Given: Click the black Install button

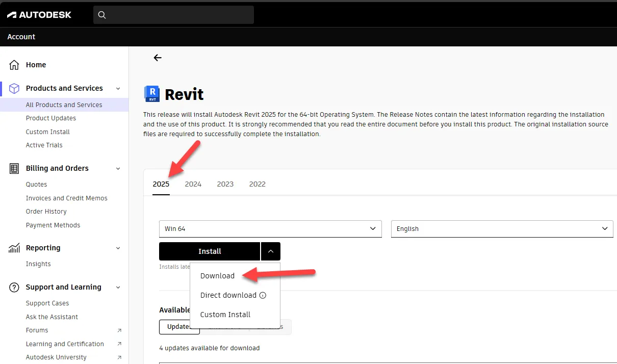Looking at the screenshot, I should click(x=210, y=251).
